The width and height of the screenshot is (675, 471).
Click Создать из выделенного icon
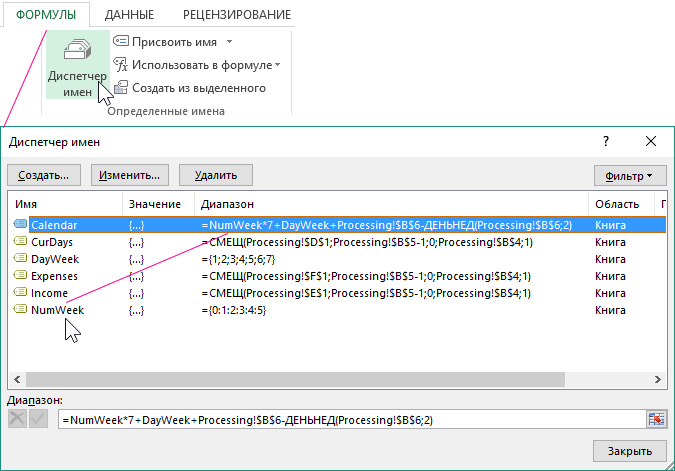121,88
